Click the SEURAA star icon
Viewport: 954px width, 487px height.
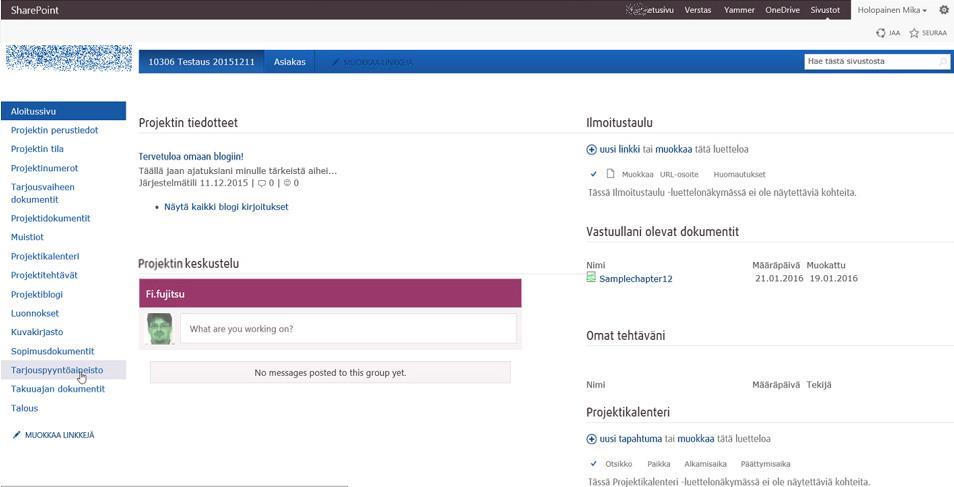[x=914, y=33]
